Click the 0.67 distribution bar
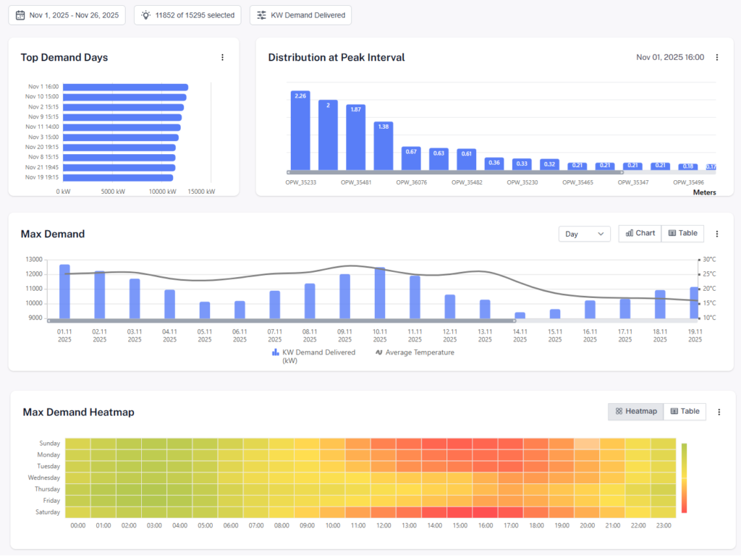 click(x=411, y=158)
